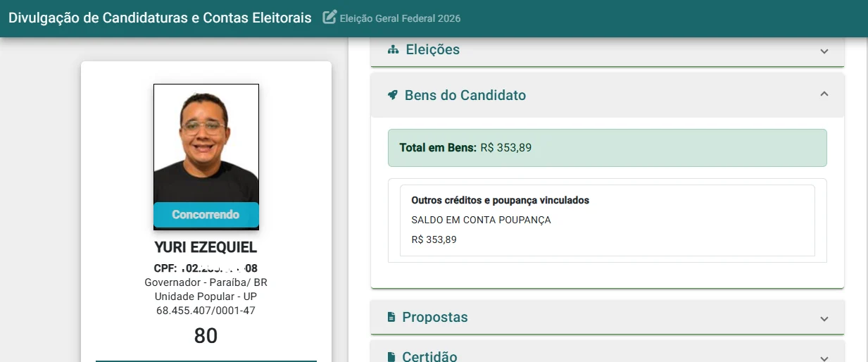Expand the Eleições section chevron
868x362 pixels.
click(x=824, y=51)
